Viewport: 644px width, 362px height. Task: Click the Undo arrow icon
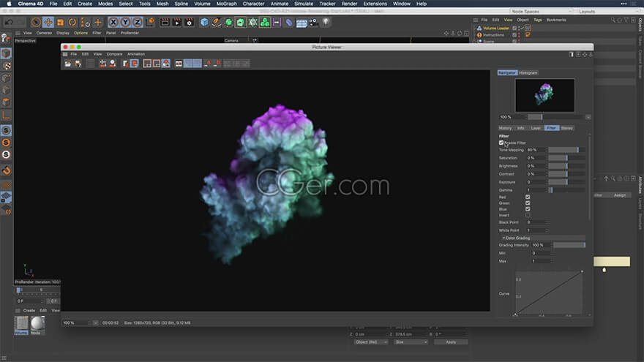pyautogui.click(x=9, y=22)
